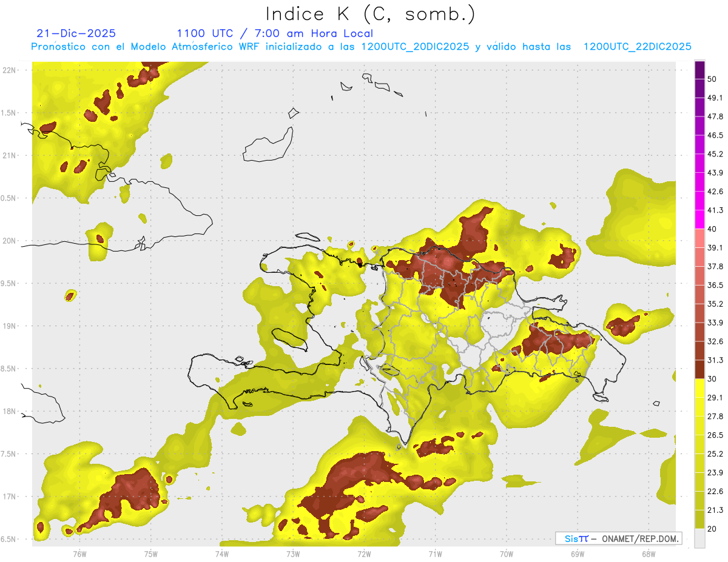Click the colorbar label '31.3'

715,360
